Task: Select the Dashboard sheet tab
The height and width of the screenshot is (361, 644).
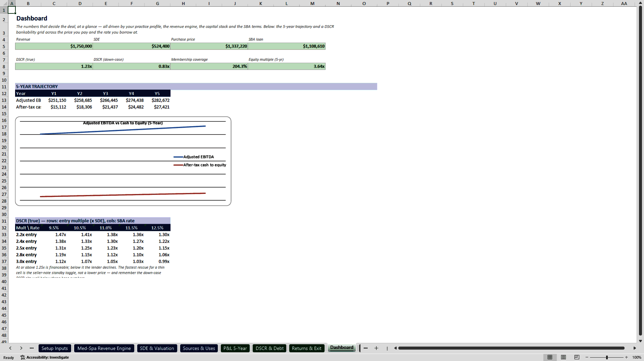Action: (342, 348)
